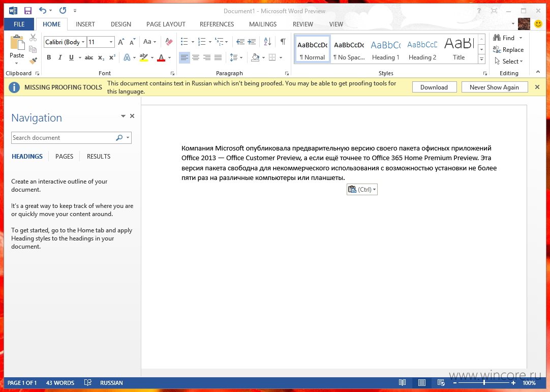Grow the font size
Image resolution: width=550 pixels, height=392 pixels.
(121, 42)
